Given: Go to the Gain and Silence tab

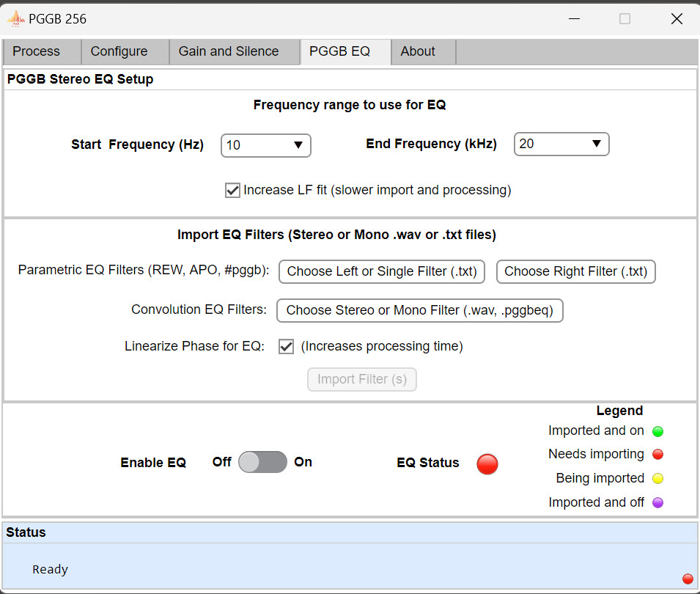Looking at the screenshot, I should [229, 51].
